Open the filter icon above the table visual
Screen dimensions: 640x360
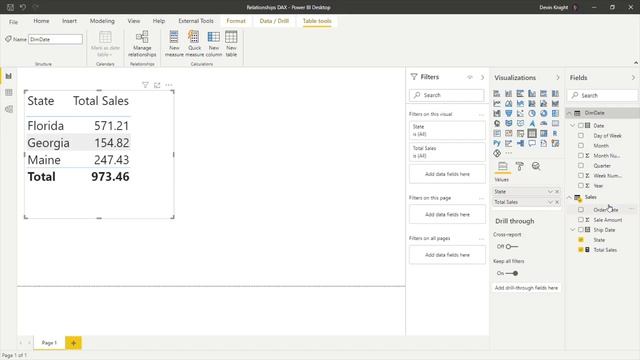click(x=145, y=85)
